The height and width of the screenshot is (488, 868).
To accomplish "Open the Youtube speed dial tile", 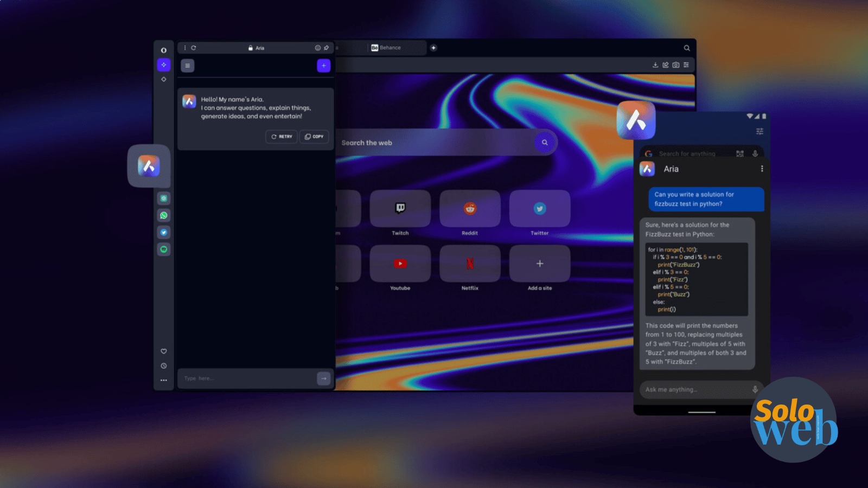I will click(x=400, y=264).
